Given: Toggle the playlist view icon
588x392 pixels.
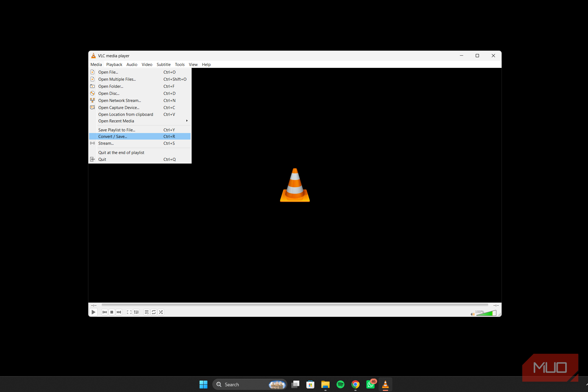Looking at the screenshot, I should (x=147, y=312).
